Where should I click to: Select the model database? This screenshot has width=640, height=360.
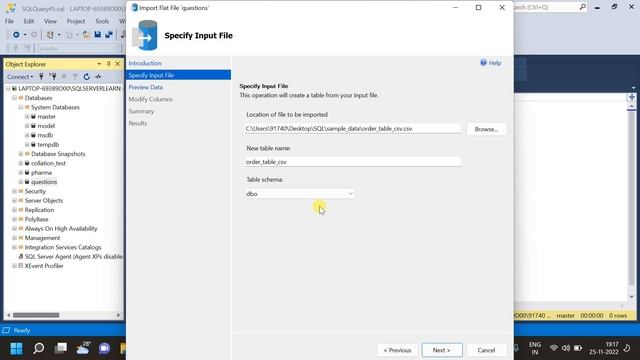(46, 126)
